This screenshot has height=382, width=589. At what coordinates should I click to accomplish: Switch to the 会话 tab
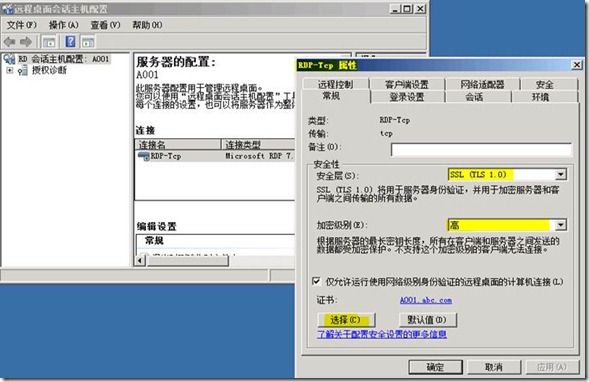474,97
